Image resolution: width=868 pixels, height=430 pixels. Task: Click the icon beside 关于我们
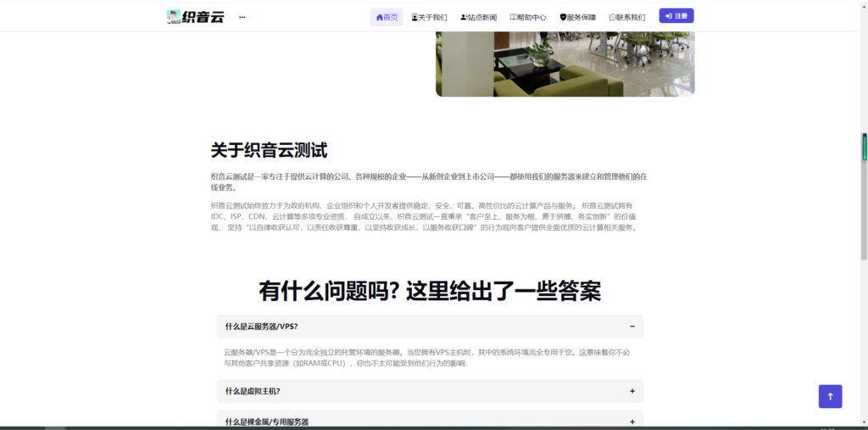(415, 17)
